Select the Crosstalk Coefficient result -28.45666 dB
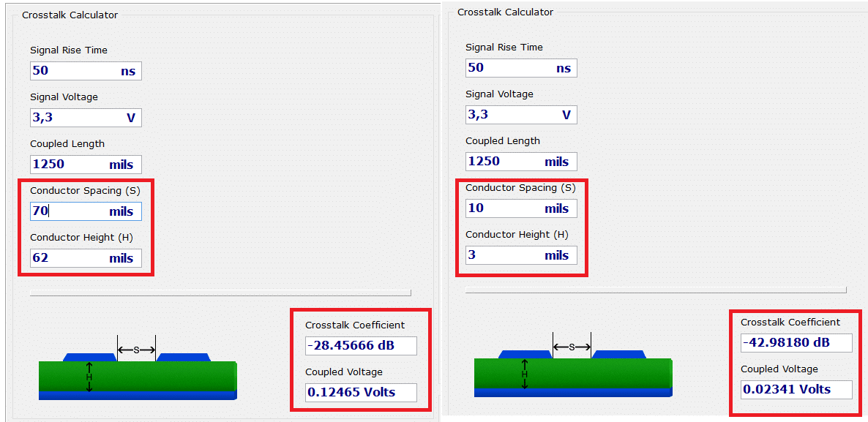 360,346
